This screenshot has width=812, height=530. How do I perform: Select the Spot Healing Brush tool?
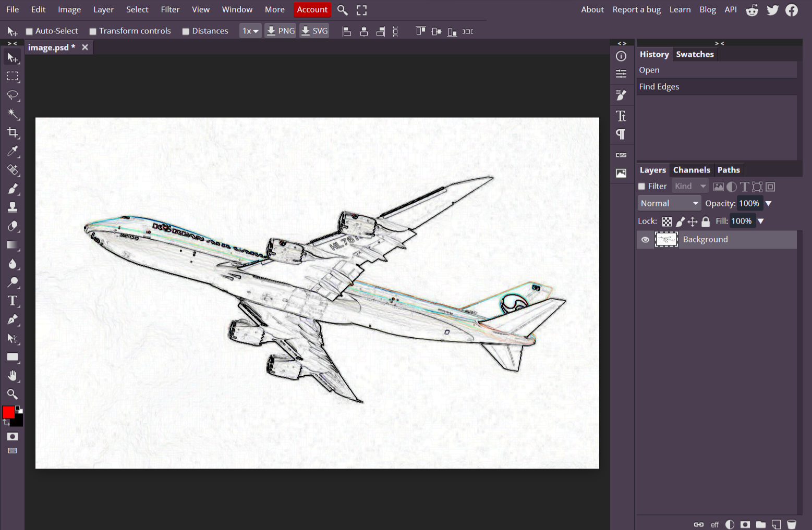point(13,170)
